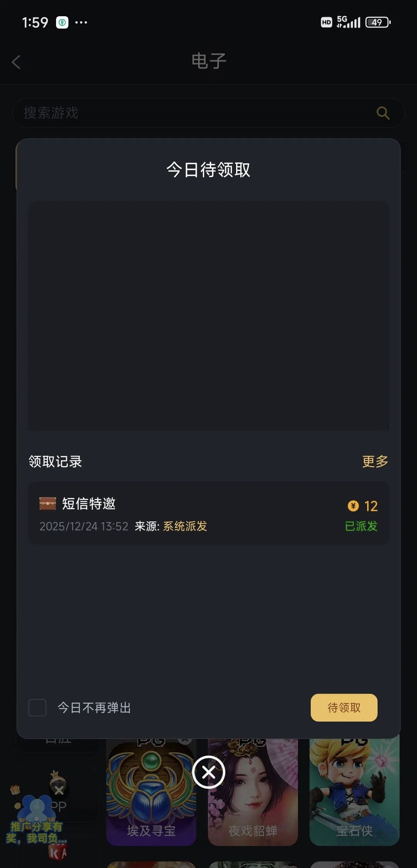This screenshot has width=417, height=868.
Task: Tap the gold yen coin icon
Action: 353,506
